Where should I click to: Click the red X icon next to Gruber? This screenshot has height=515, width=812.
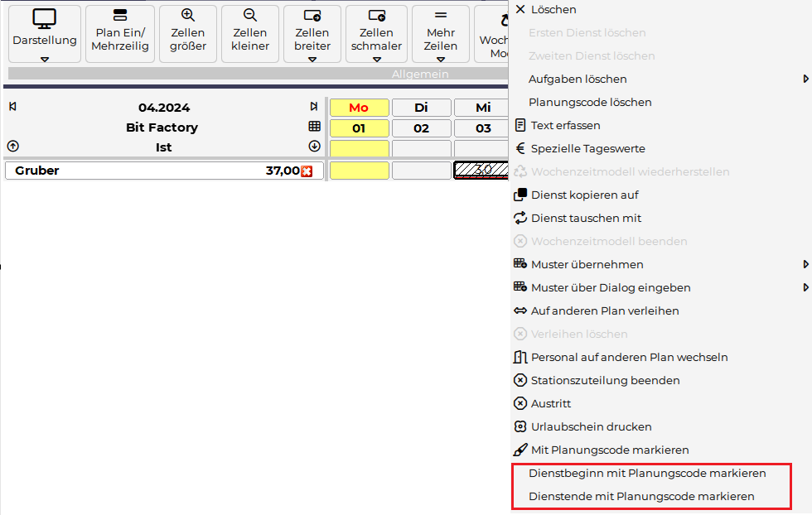(x=307, y=171)
